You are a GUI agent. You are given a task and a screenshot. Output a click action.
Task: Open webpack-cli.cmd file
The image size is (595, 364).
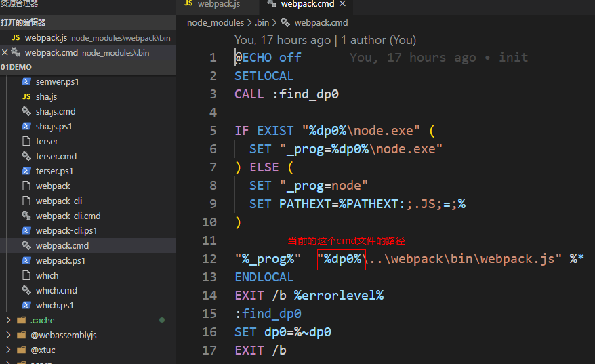(x=68, y=216)
